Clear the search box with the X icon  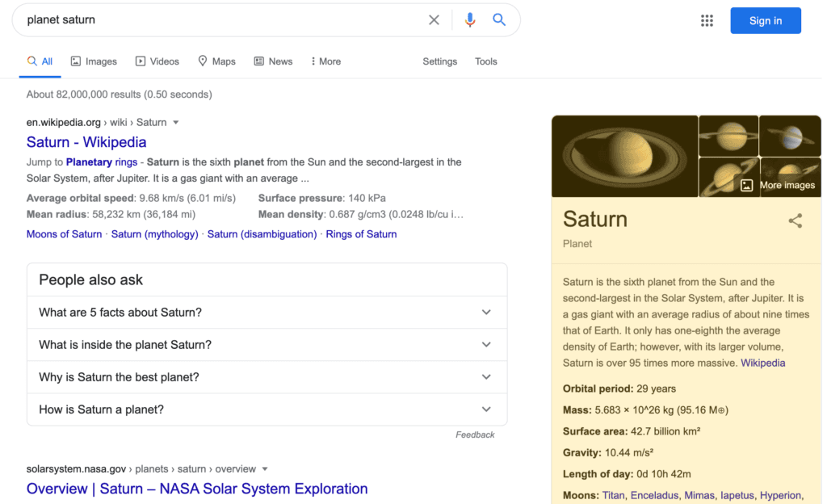click(x=434, y=20)
